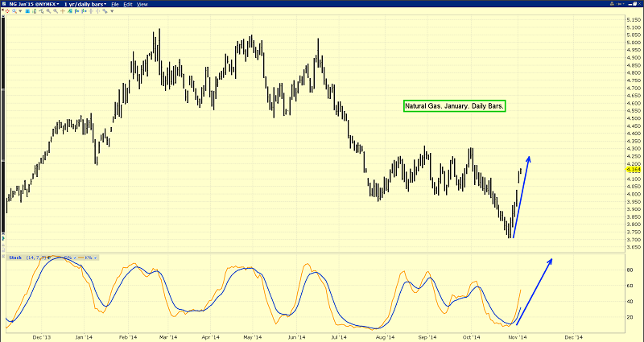Image resolution: width=644 pixels, height=342 pixels.
Task: Click the current price 4.164 marker on axis
Action: pyautogui.click(x=631, y=170)
